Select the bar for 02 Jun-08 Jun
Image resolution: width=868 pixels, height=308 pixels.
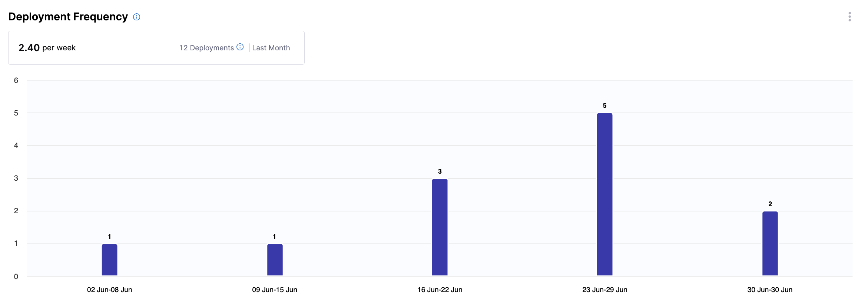[109, 260]
